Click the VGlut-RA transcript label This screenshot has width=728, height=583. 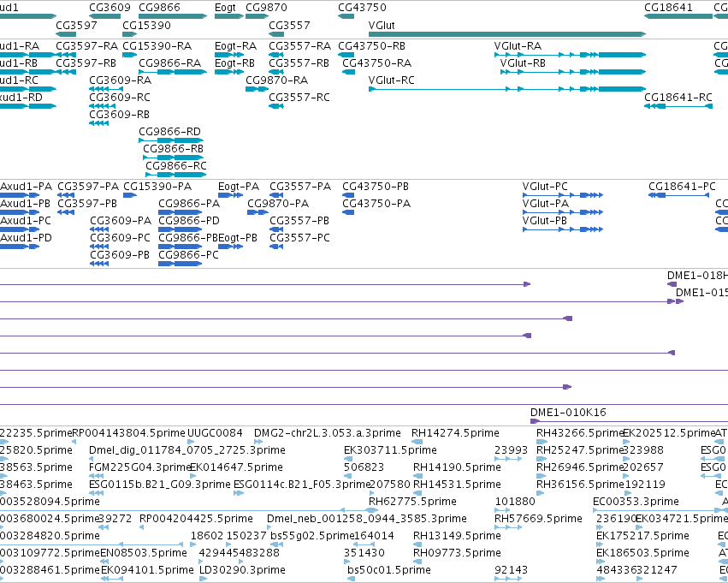coord(518,46)
